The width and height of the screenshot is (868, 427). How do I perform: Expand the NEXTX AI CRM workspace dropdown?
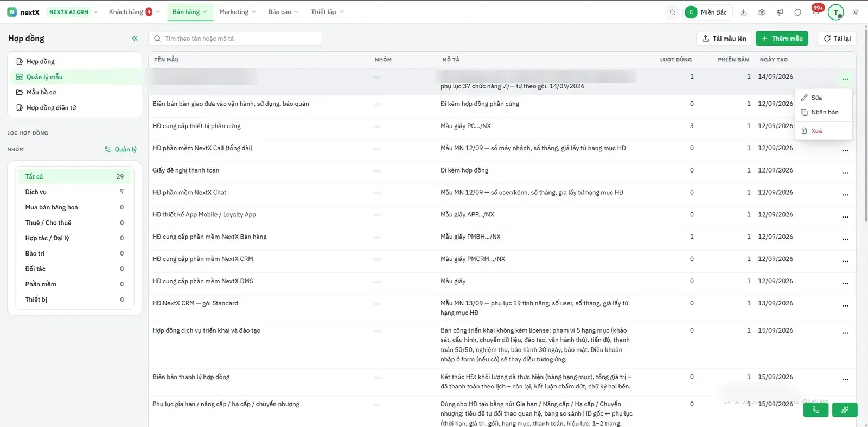(x=73, y=12)
